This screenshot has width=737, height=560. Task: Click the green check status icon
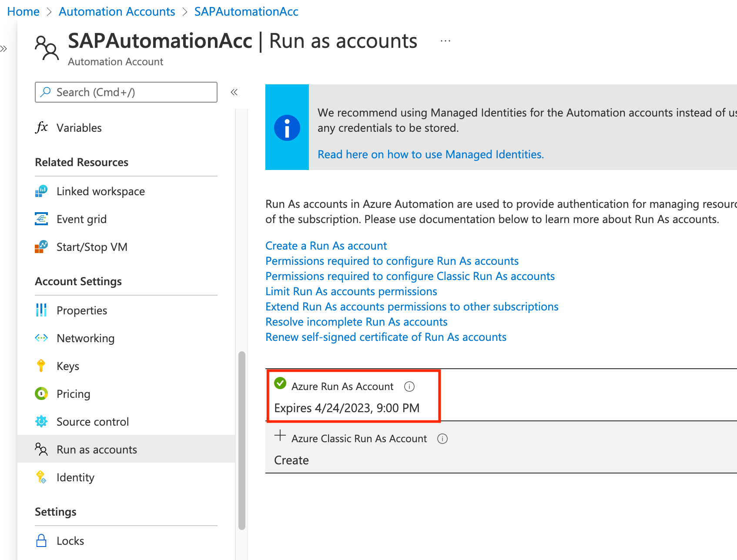(280, 383)
